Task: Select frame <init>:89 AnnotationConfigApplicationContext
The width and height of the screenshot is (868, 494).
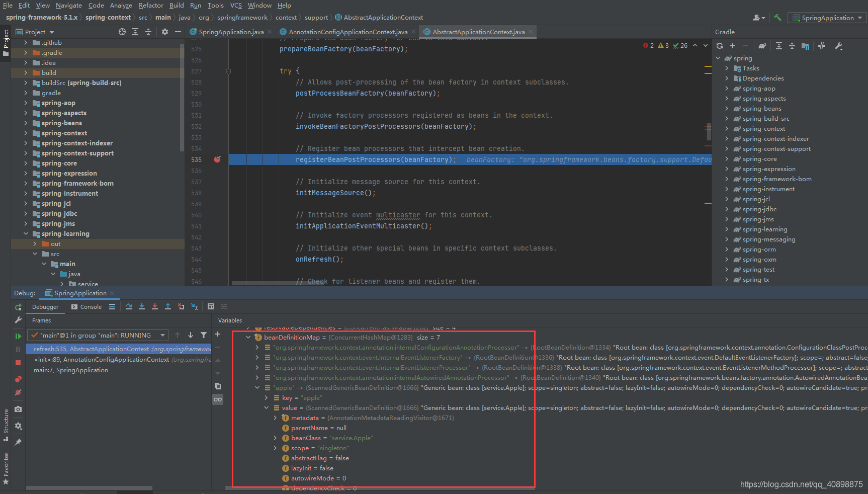Action: pos(119,360)
